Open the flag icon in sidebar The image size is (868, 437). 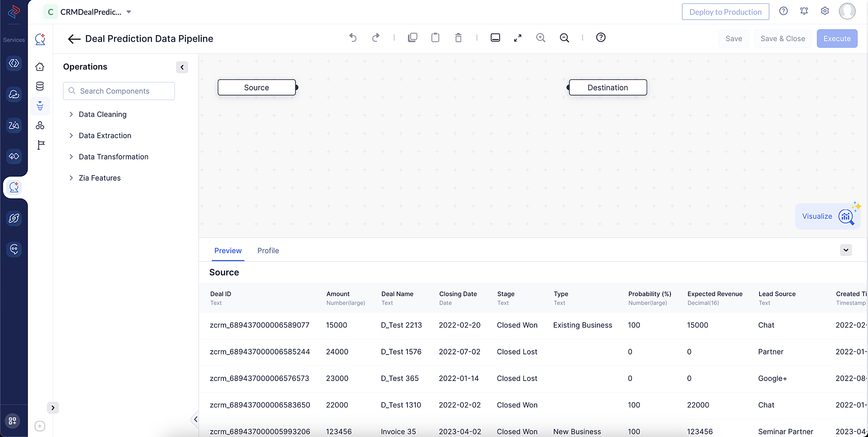click(41, 145)
